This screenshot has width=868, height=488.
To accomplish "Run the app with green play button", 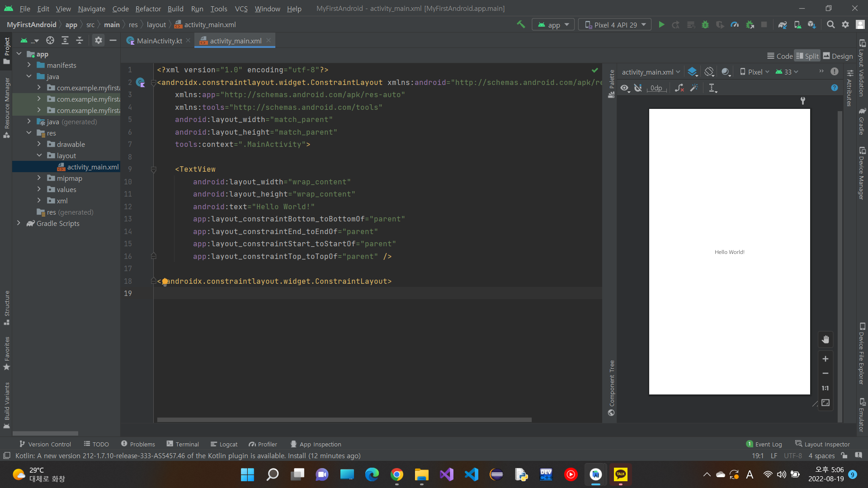I will (661, 25).
